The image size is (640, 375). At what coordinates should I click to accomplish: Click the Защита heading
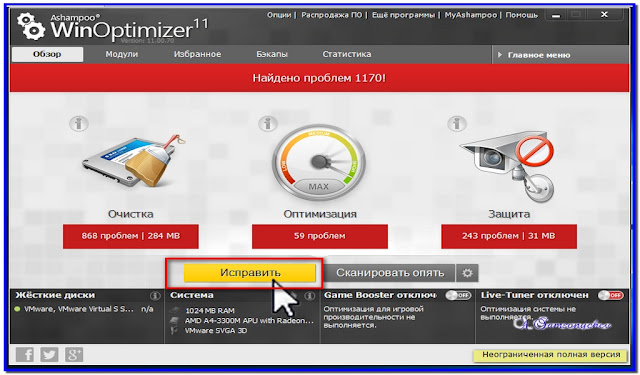click(x=509, y=214)
